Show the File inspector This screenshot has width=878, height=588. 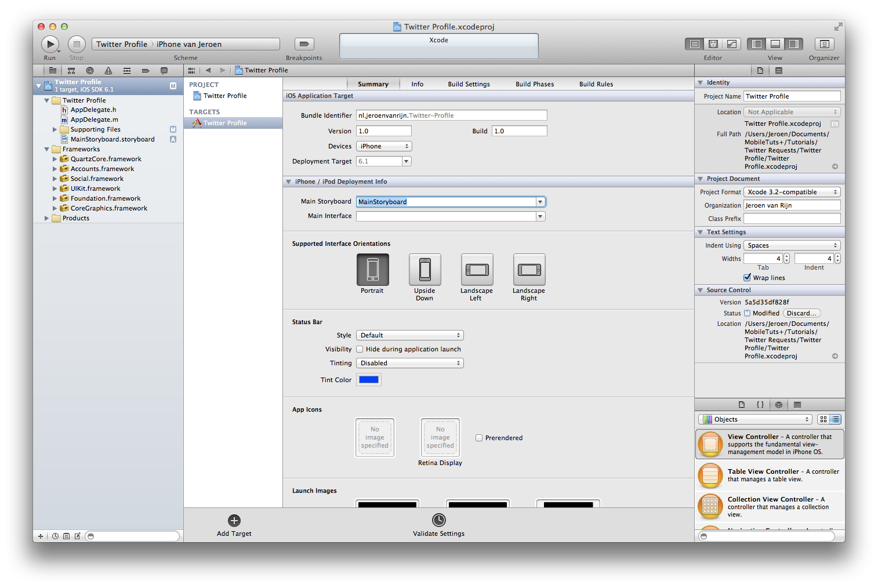[x=760, y=71]
